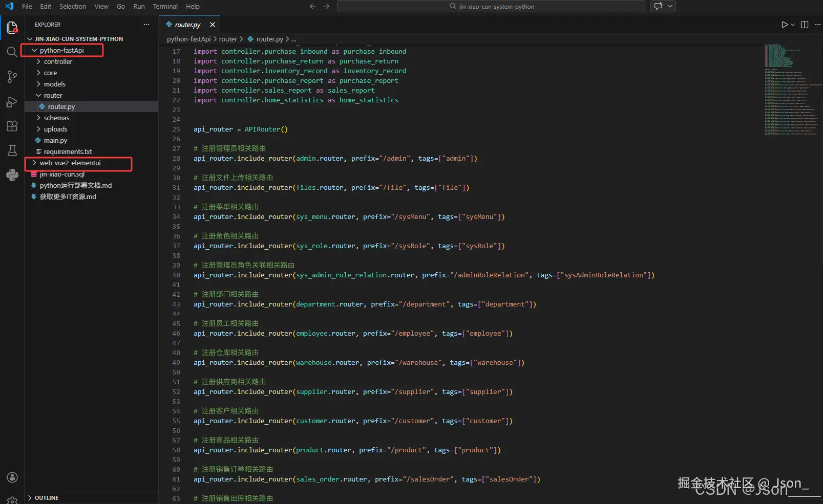823x504 pixels.
Task: Click the code minimap preview
Action: pos(790,90)
